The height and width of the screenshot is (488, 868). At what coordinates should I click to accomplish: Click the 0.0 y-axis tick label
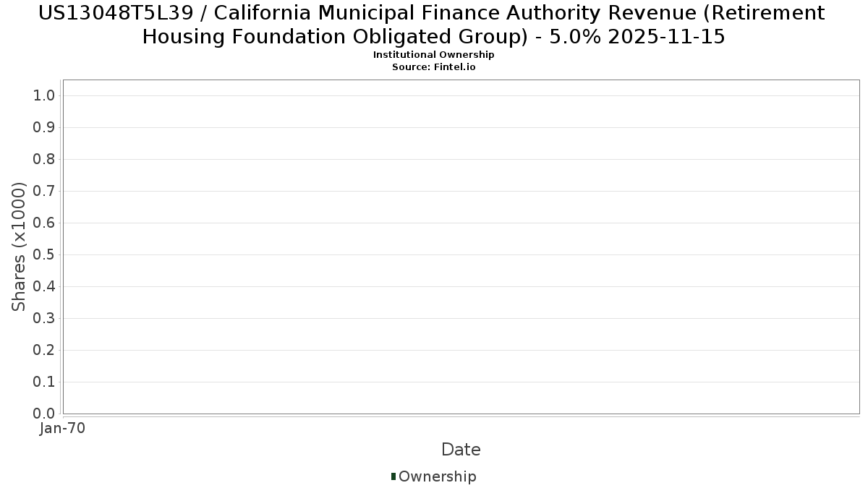click(x=44, y=414)
